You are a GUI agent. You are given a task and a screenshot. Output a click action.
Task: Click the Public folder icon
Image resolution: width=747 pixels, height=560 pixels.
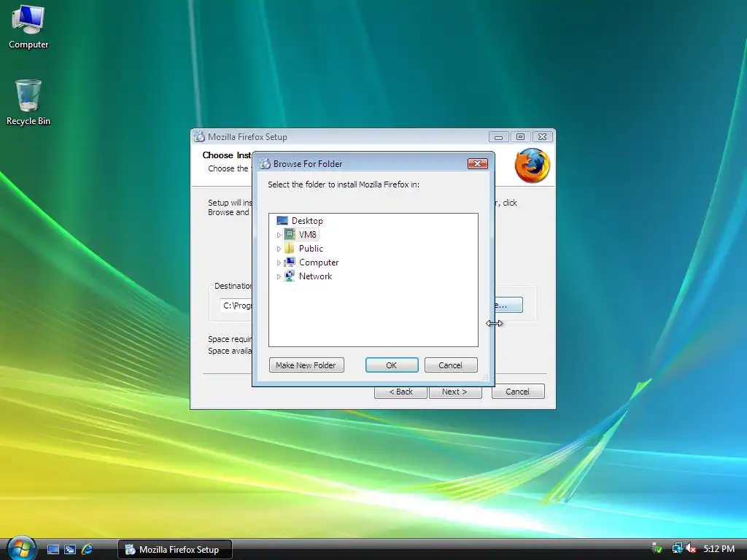289,248
